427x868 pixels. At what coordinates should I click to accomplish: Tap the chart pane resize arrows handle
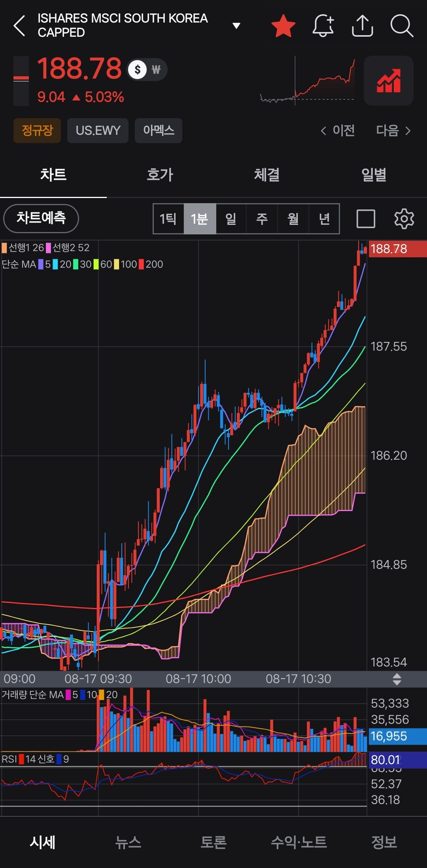pos(397,679)
